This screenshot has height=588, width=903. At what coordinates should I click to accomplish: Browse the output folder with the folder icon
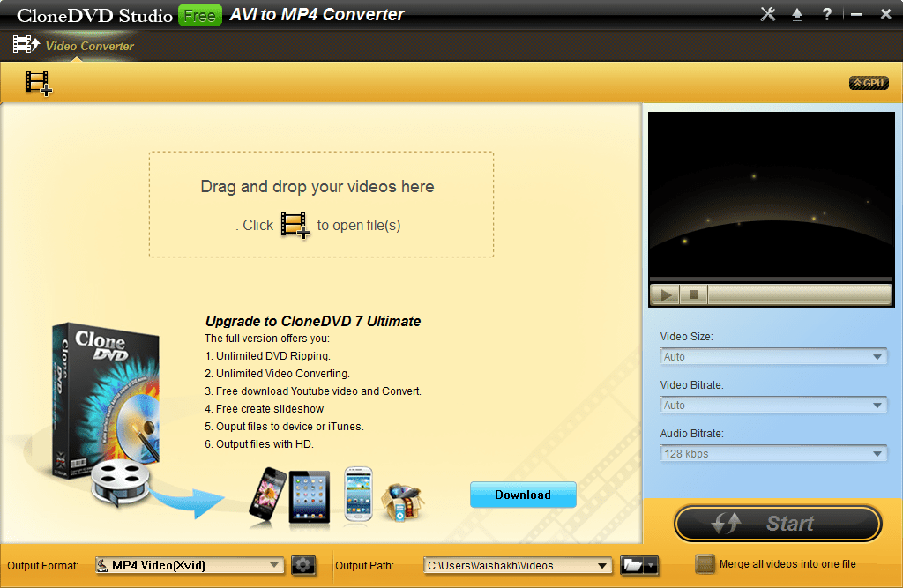pyautogui.click(x=632, y=566)
